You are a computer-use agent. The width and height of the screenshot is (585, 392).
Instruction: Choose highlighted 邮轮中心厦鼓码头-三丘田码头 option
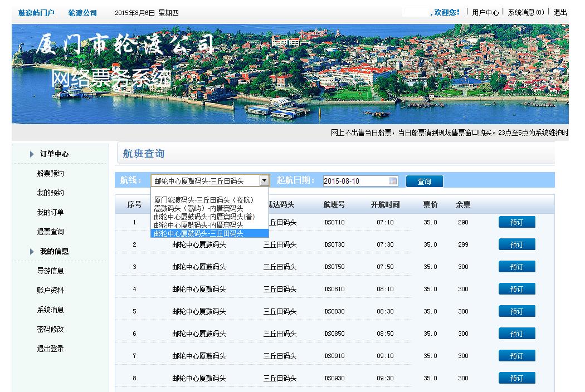coord(209,233)
